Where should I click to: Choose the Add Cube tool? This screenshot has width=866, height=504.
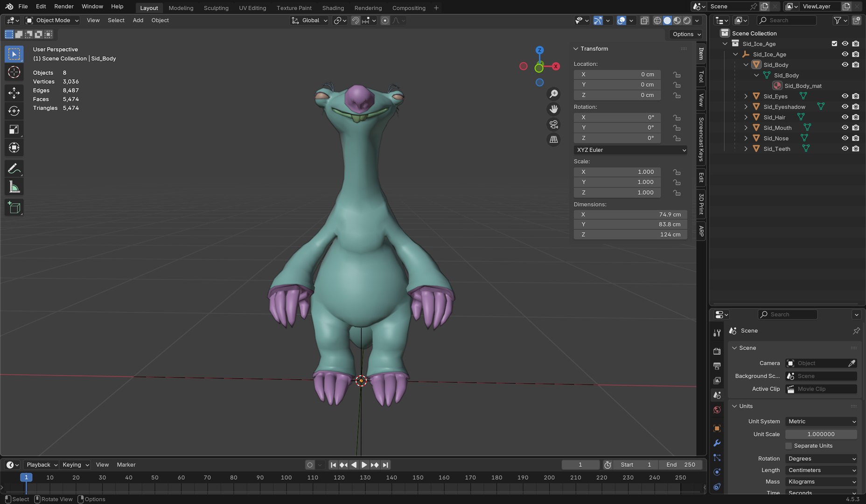tap(14, 208)
